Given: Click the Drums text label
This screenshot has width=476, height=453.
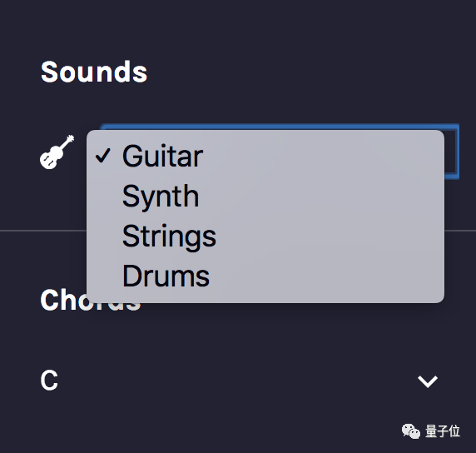Looking at the screenshot, I should [166, 276].
